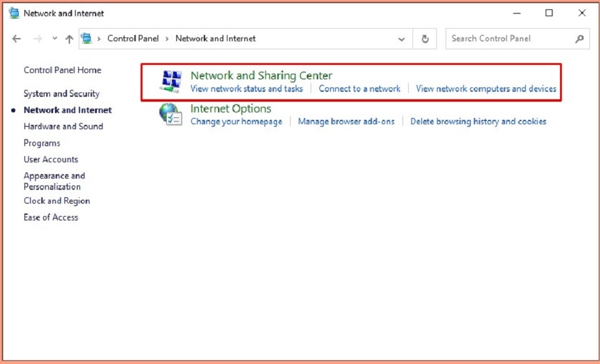Click the search magnifier icon
This screenshot has height=364, width=600.
580,39
